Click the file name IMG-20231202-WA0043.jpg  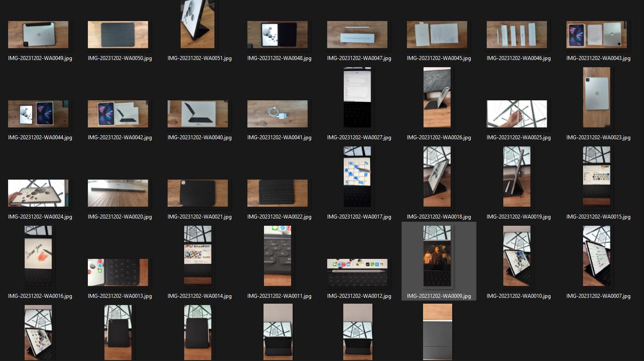coord(598,58)
